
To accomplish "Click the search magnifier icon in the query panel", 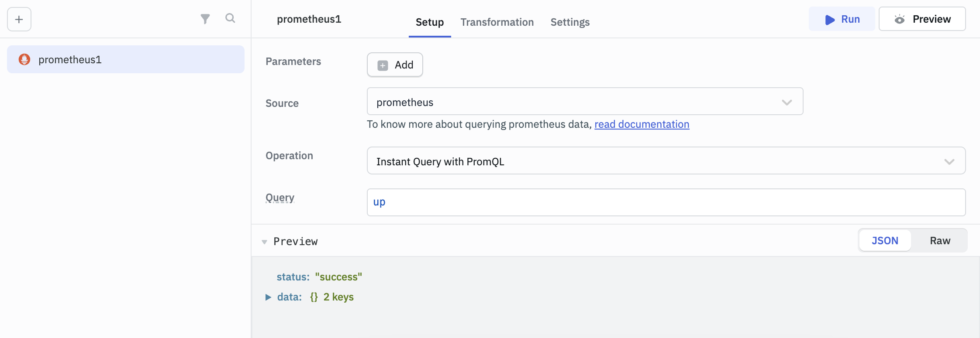I will click(230, 18).
